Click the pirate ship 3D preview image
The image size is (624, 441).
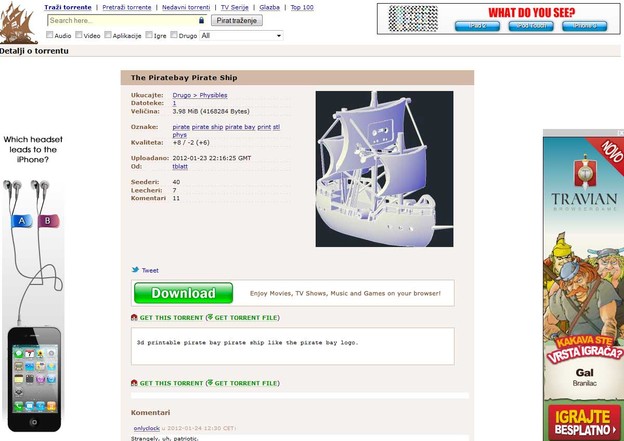384,169
